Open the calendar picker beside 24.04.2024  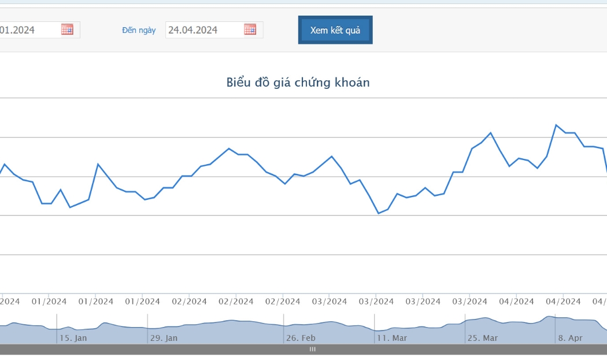pos(250,29)
